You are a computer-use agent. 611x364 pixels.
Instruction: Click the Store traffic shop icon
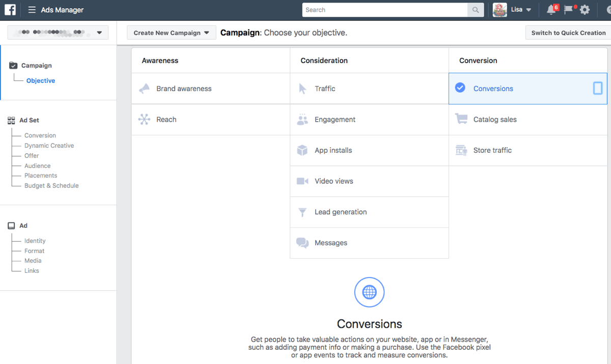point(461,150)
